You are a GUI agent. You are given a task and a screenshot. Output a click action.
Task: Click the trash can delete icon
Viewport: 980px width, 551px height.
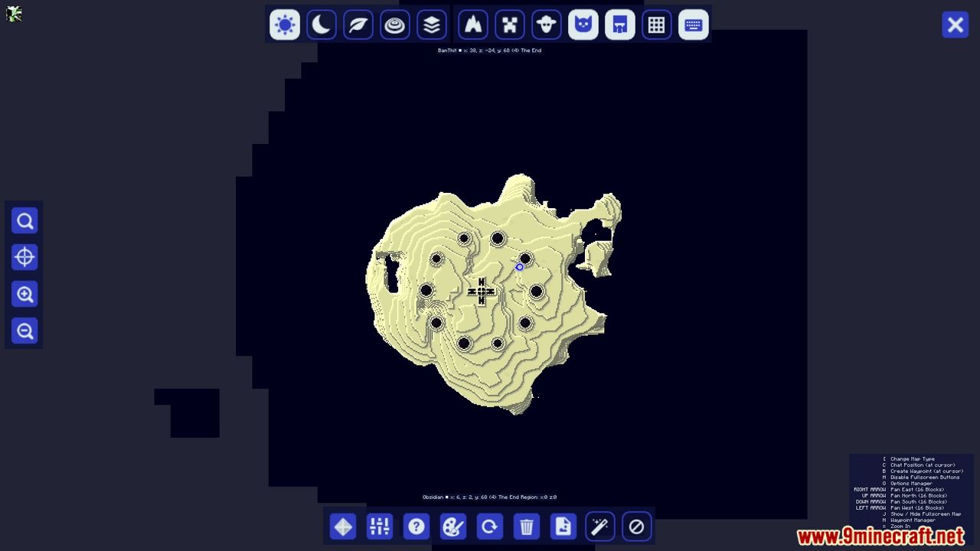coord(527,527)
